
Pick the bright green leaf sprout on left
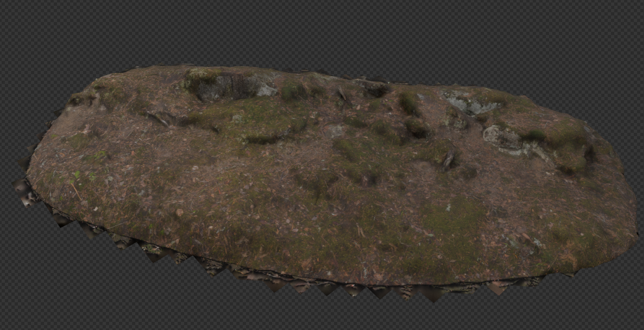[x=76, y=174]
